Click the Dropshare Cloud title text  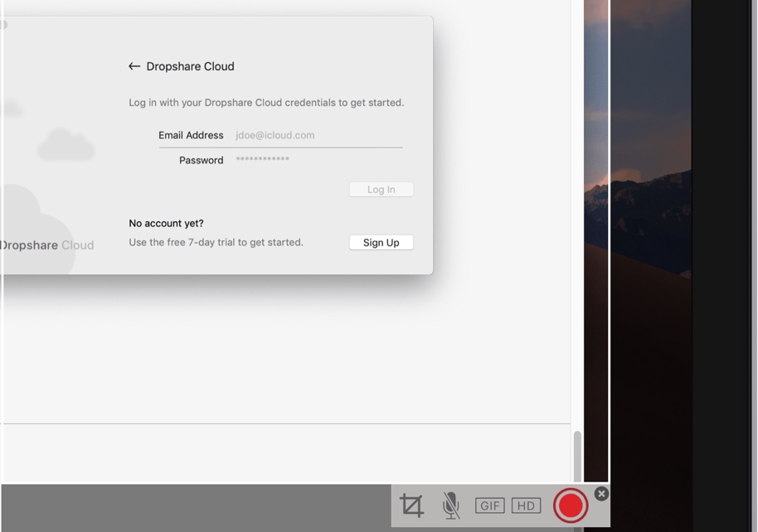click(x=190, y=66)
